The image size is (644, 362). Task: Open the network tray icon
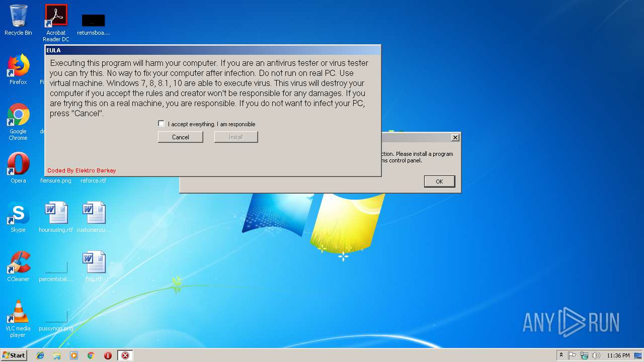(x=584, y=355)
